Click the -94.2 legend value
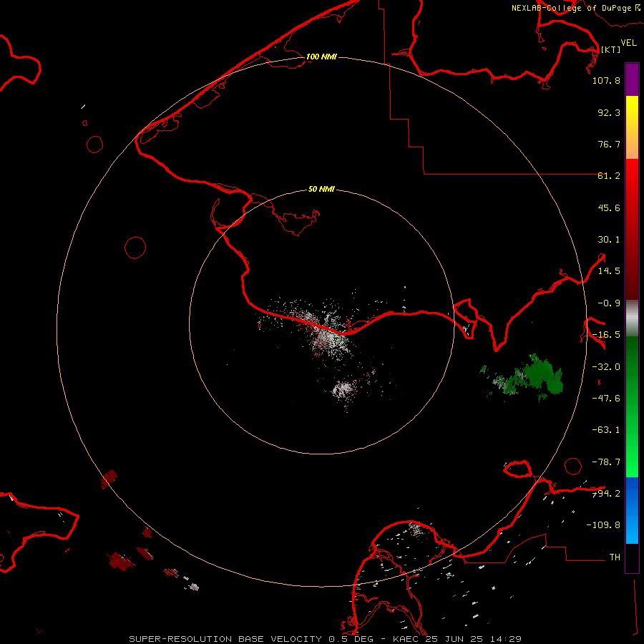The width and height of the screenshot is (644, 644). pos(606,494)
